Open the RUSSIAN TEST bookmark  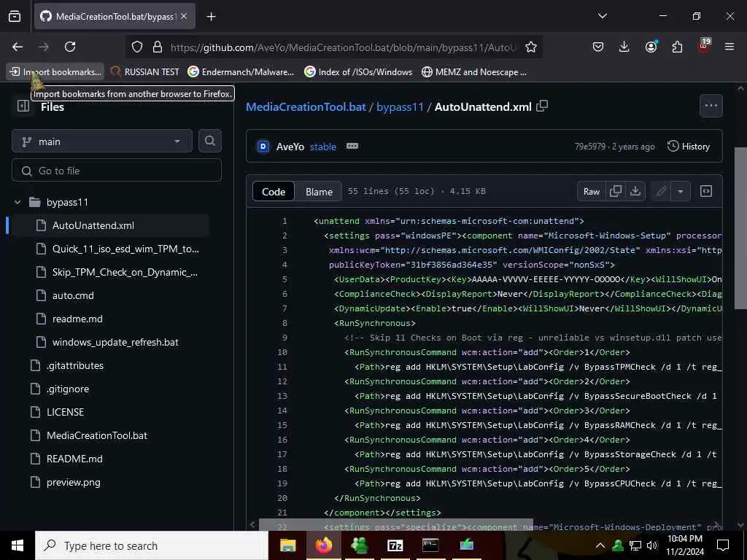pyautogui.click(x=144, y=72)
